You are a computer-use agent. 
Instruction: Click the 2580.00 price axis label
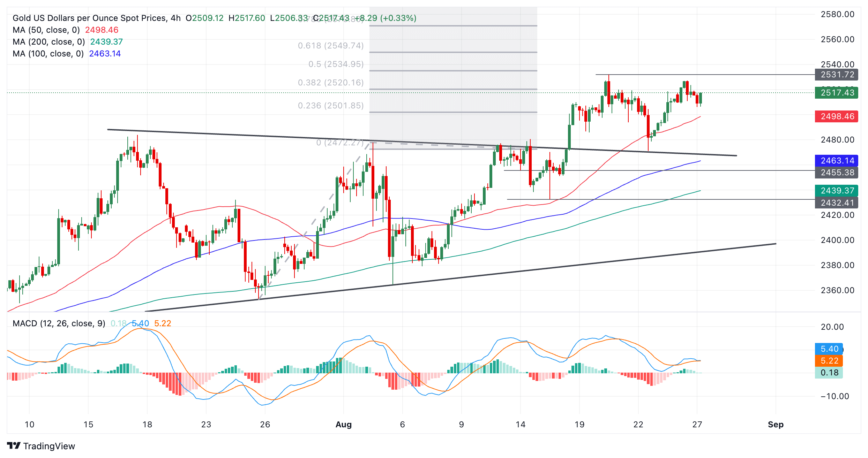(x=838, y=14)
